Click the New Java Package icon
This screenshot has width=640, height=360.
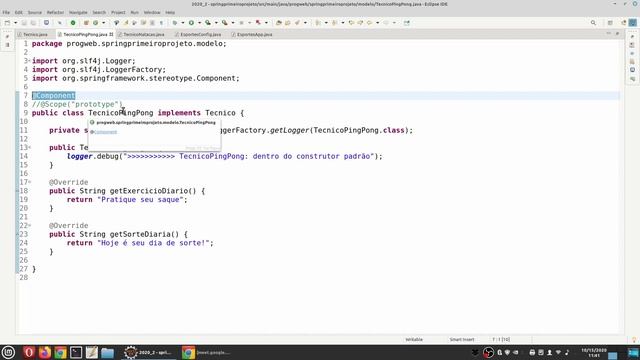pos(86,23)
